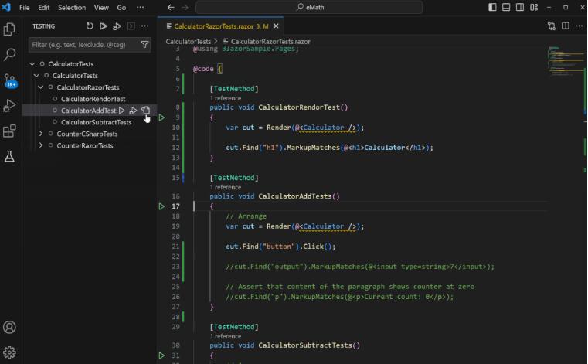588x364 pixels.
Task: Toggle the bottom panel layout button
Action: coord(508,7)
